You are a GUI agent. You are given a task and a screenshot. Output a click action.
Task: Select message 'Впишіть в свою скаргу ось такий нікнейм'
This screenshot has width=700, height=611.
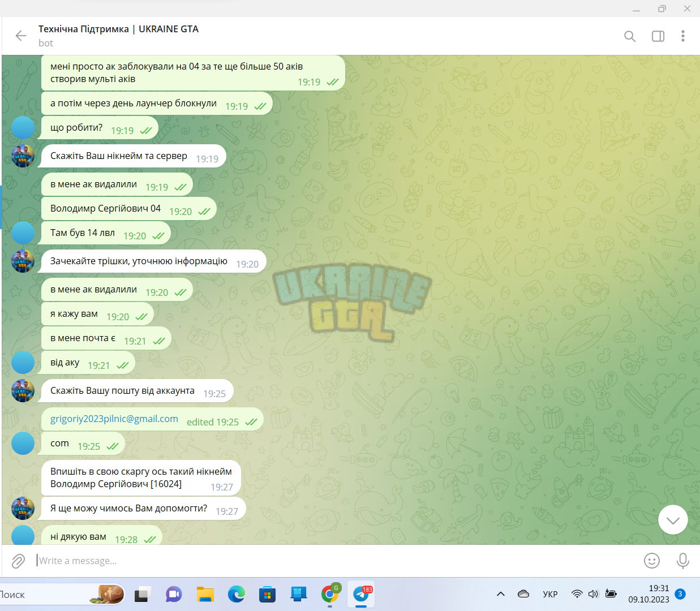pyautogui.click(x=141, y=478)
